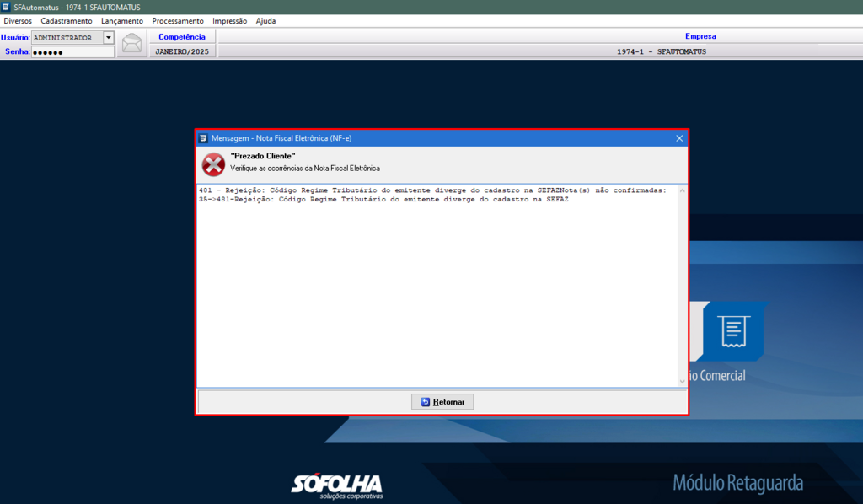Click the SFAutomatus app icon in title bar
Image resolution: width=863 pixels, height=504 pixels.
pyautogui.click(x=7, y=7)
